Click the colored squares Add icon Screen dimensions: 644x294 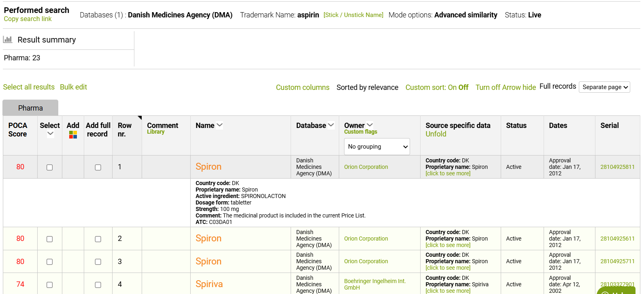(x=73, y=134)
